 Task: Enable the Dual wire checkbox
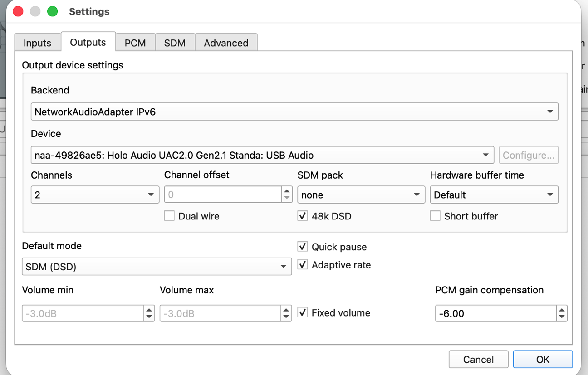pos(169,216)
